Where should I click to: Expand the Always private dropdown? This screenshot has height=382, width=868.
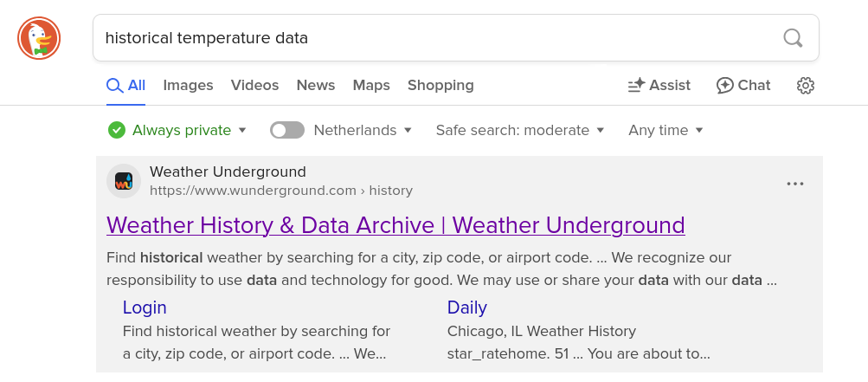point(241,130)
